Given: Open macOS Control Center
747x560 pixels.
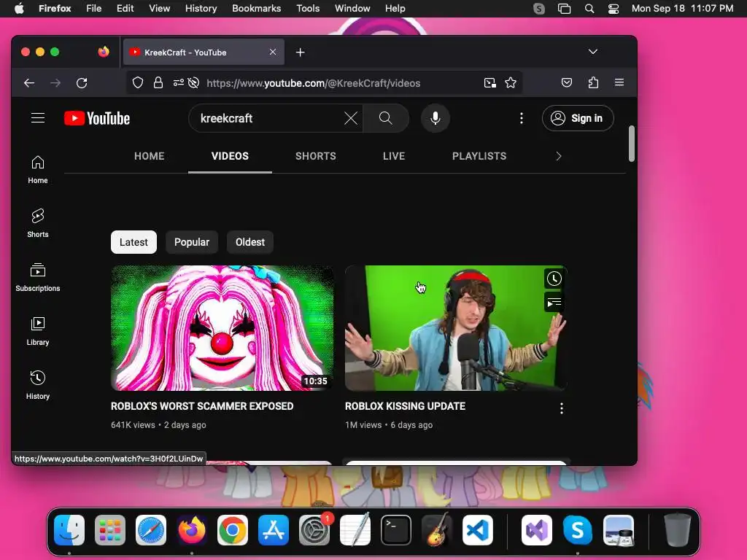Looking at the screenshot, I should [x=614, y=9].
